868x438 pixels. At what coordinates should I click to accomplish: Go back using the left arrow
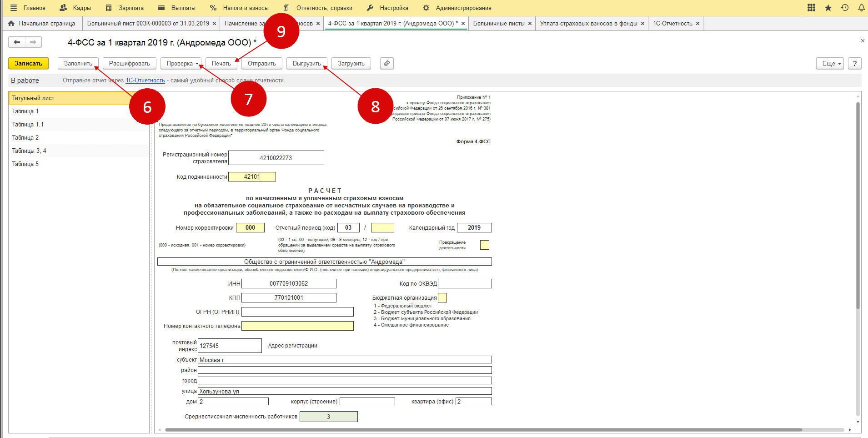click(17, 42)
